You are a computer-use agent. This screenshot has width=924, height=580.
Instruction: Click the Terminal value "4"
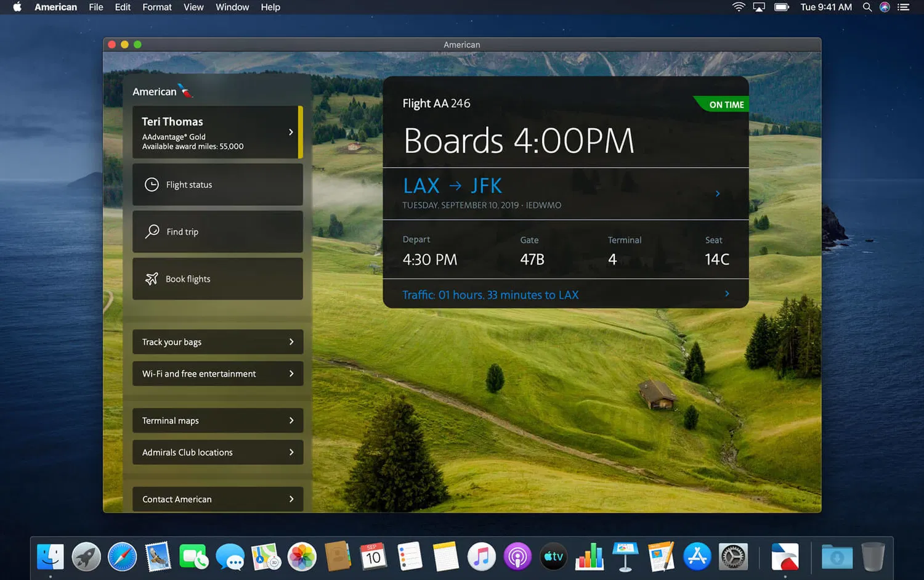pyautogui.click(x=612, y=259)
